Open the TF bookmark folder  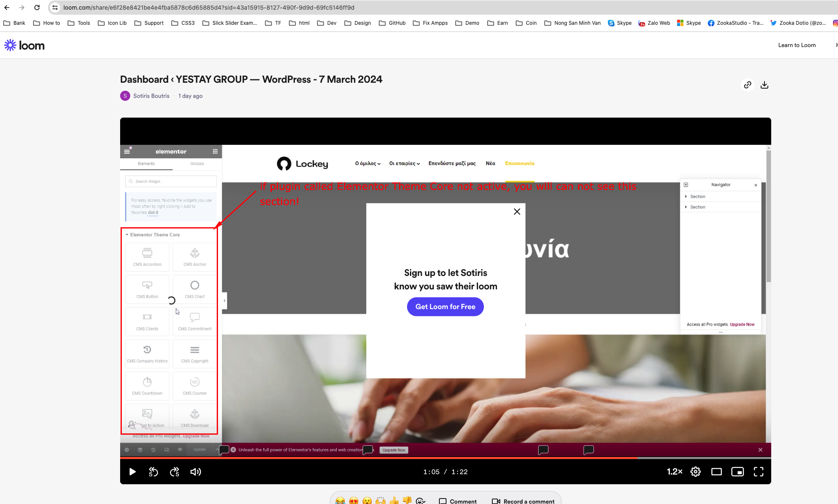(273, 23)
